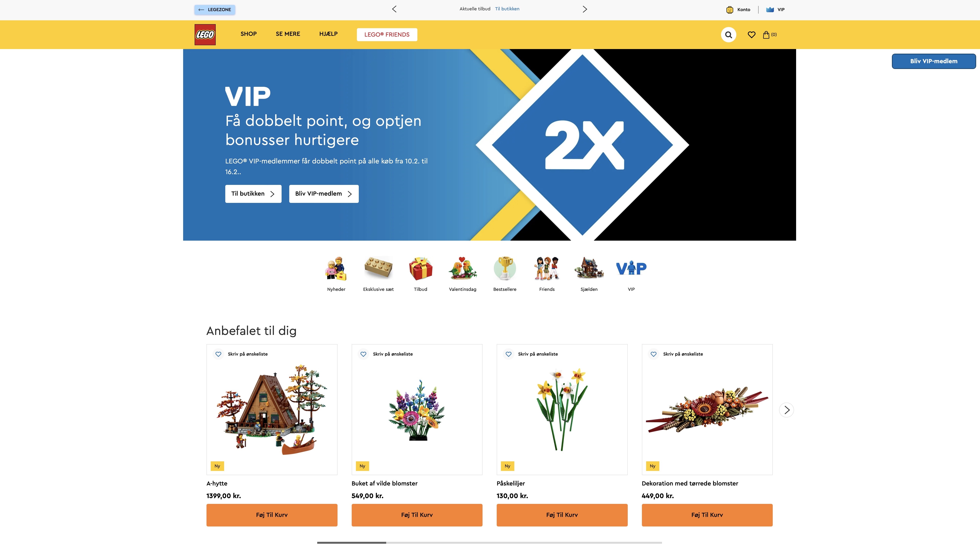Open the HJÆLP menu

328,34
